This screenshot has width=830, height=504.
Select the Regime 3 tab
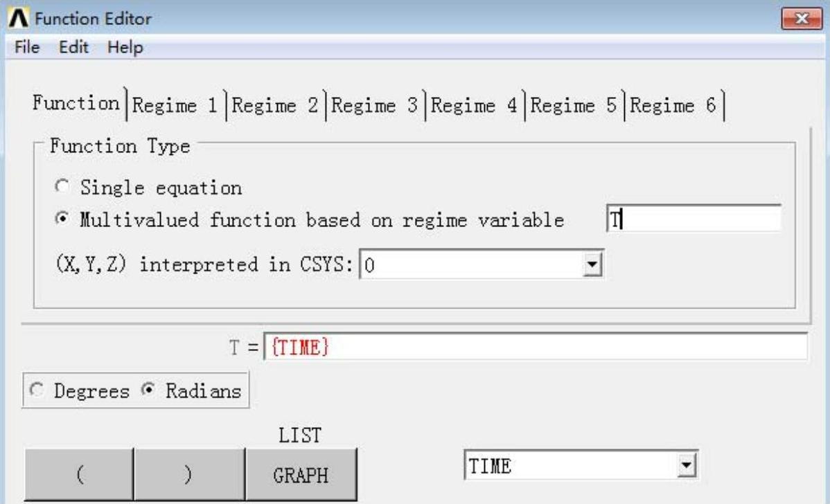pyautogui.click(x=375, y=106)
